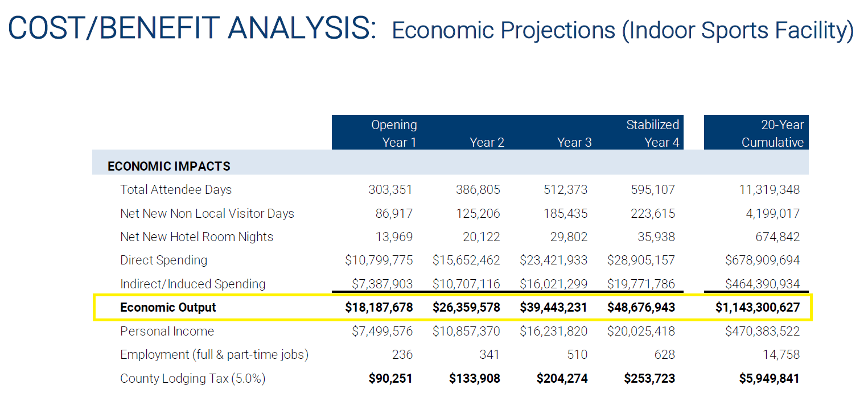Select the 'Year 2' column header
Screen dimensions: 868x414
487,142
